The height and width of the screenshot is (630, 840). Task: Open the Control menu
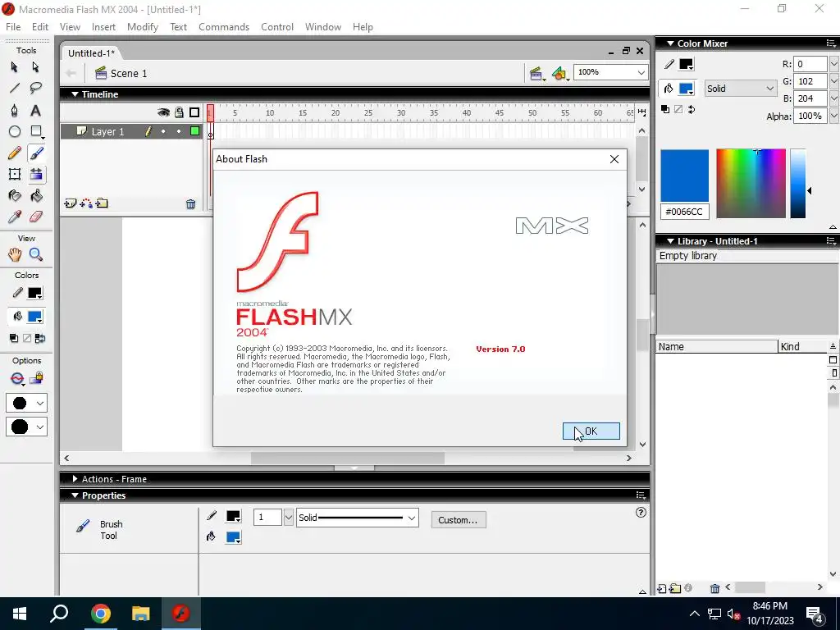click(277, 27)
